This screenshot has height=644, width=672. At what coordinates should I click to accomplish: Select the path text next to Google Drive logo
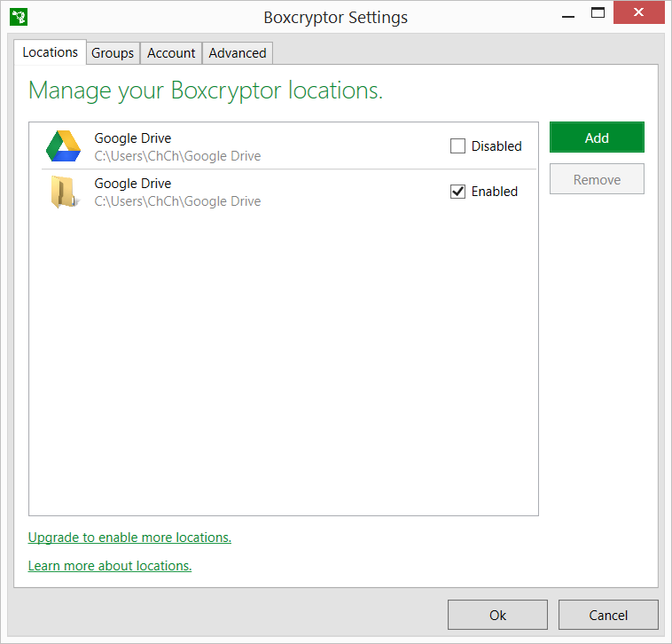click(x=177, y=156)
